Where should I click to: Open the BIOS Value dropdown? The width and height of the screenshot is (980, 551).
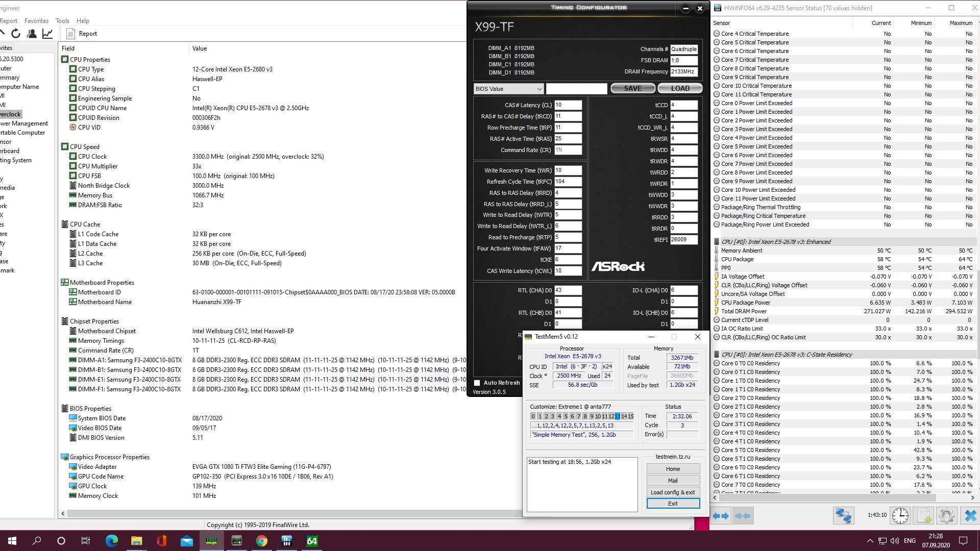tap(508, 89)
